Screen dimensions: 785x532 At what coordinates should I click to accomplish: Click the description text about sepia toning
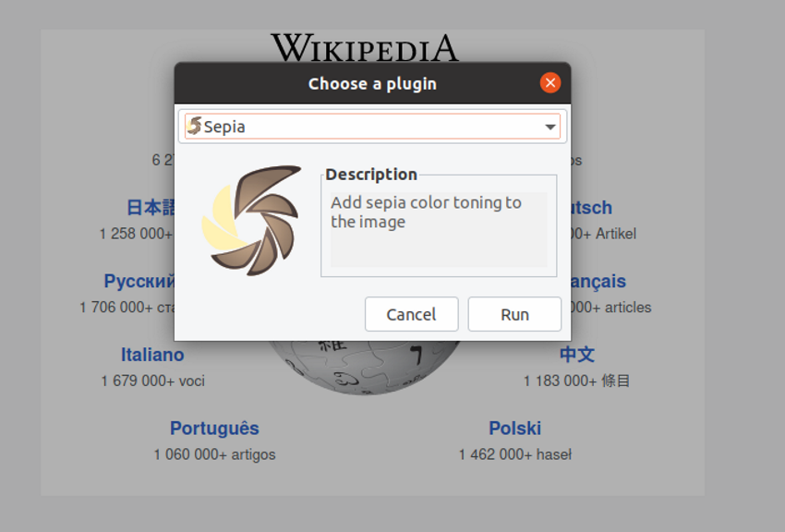click(x=426, y=212)
